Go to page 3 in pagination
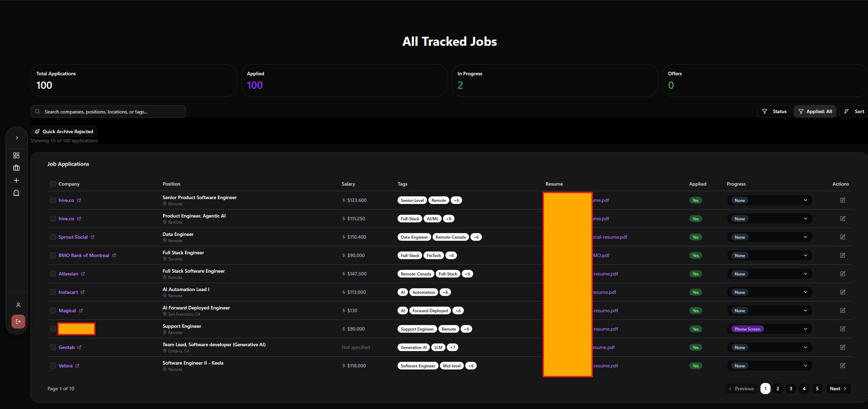The width and height of the screenshot is (868, 409). (x=791, y=389)
